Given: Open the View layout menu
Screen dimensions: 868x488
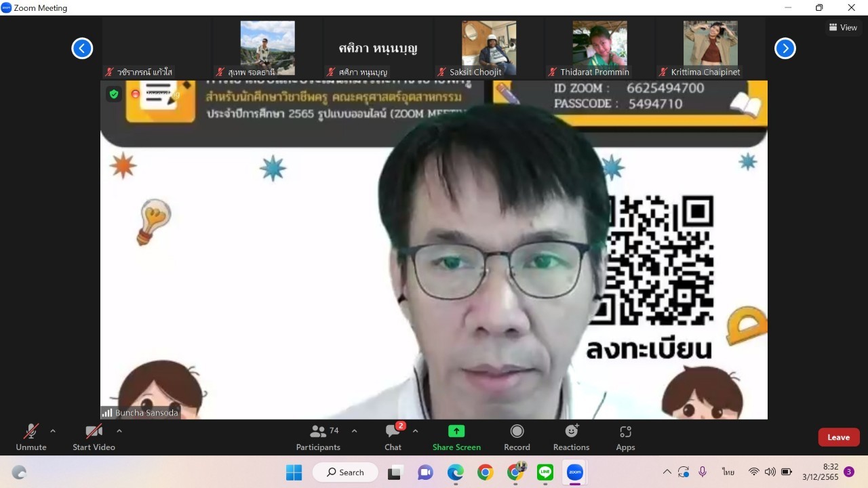Looking at the screenshot, I should pos(843,28).
